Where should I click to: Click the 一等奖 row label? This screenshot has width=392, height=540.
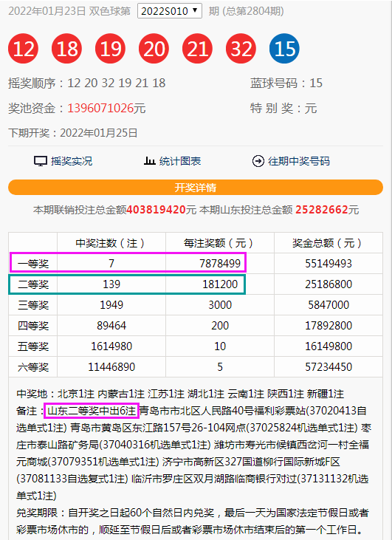[33, 264]
